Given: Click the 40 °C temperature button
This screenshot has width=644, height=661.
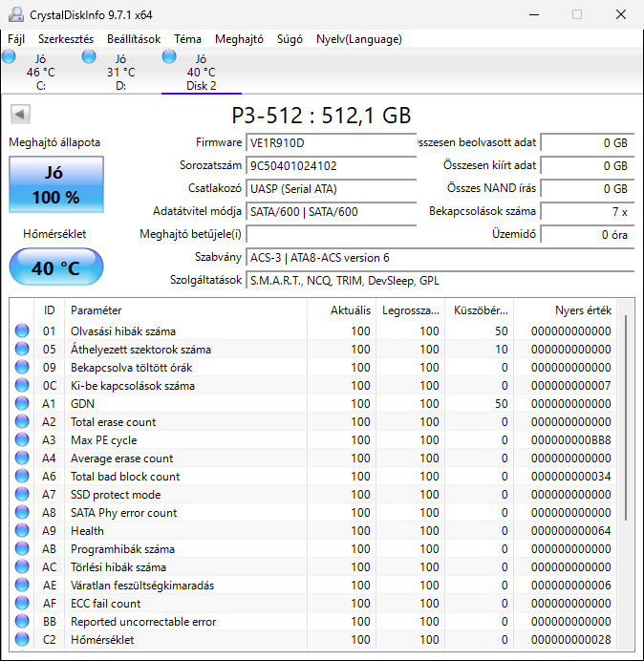Looking at the screenshot, I should (x=56, y=267).
